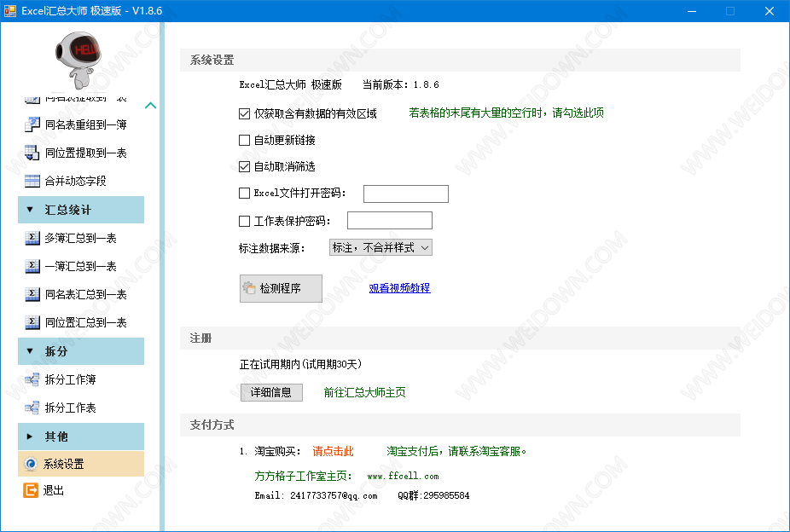The image size is (790, 532).
Task: Click the red 请点击此 Taobao link
Action: [x=333, y=452]
